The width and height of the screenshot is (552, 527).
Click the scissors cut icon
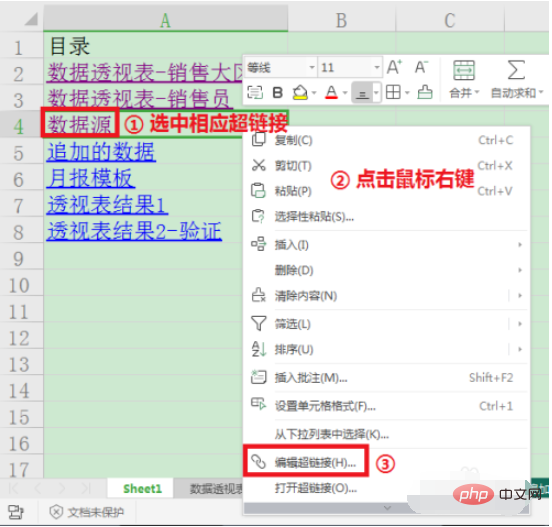click(259, 165)
